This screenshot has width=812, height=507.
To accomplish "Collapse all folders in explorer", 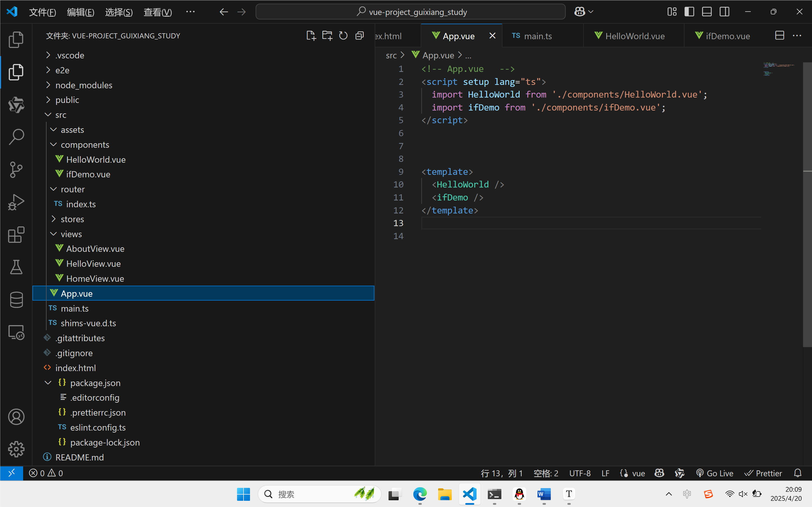I will 359,36.
